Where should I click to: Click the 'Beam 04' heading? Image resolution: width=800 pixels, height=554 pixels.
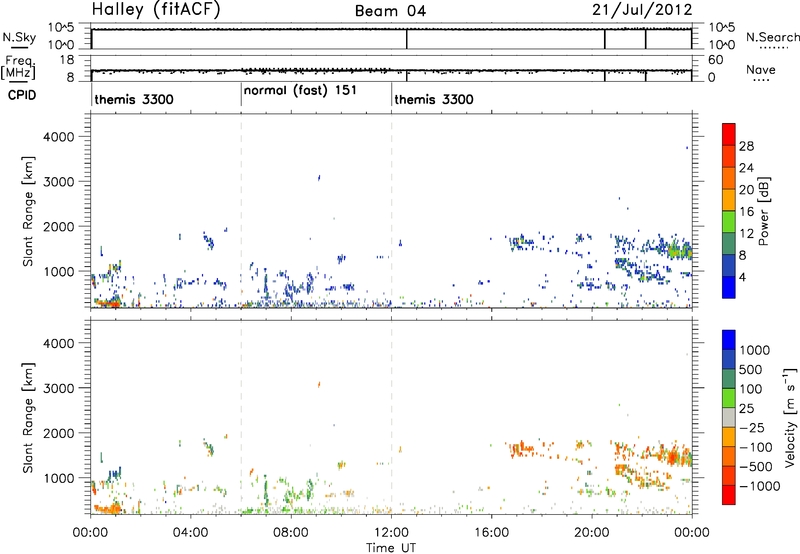[x=390, y=11]
